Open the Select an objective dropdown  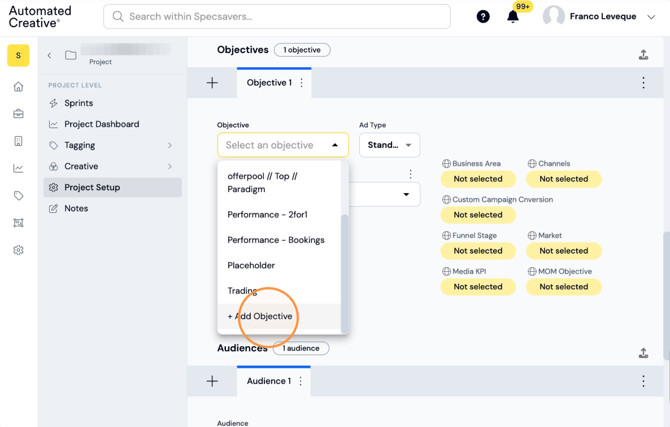click(x=283, y=145)
